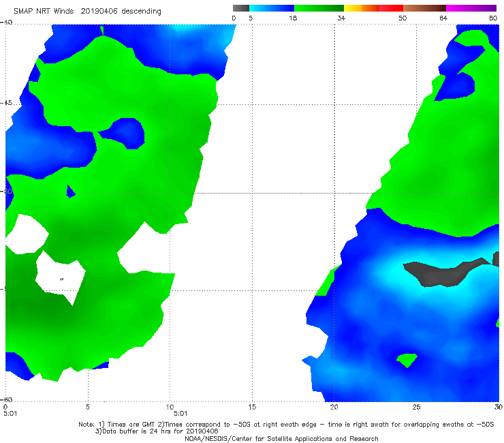Click the longitude label '15'
The width and height of the screenshot is (504, 443).
coord(252,407)
